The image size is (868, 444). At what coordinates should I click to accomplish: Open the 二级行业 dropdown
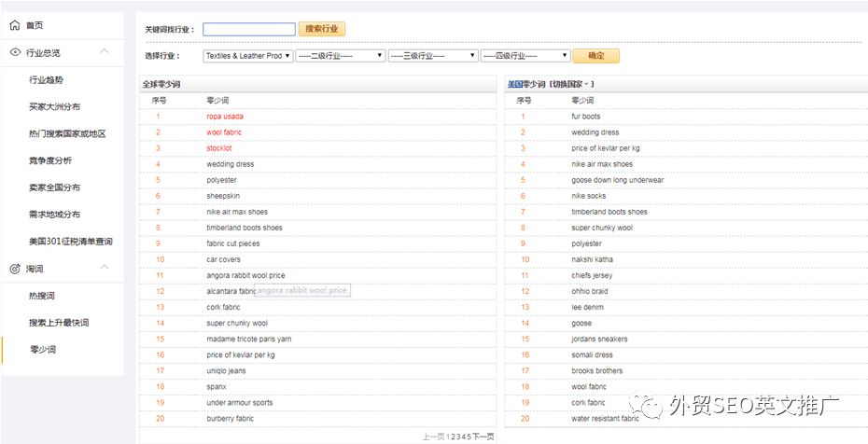tap(341, 56)
